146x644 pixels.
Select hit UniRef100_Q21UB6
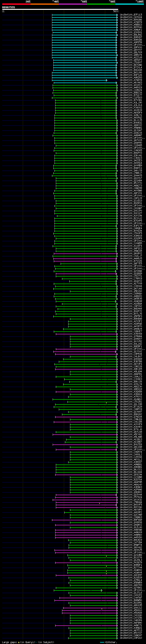point(131,555)
